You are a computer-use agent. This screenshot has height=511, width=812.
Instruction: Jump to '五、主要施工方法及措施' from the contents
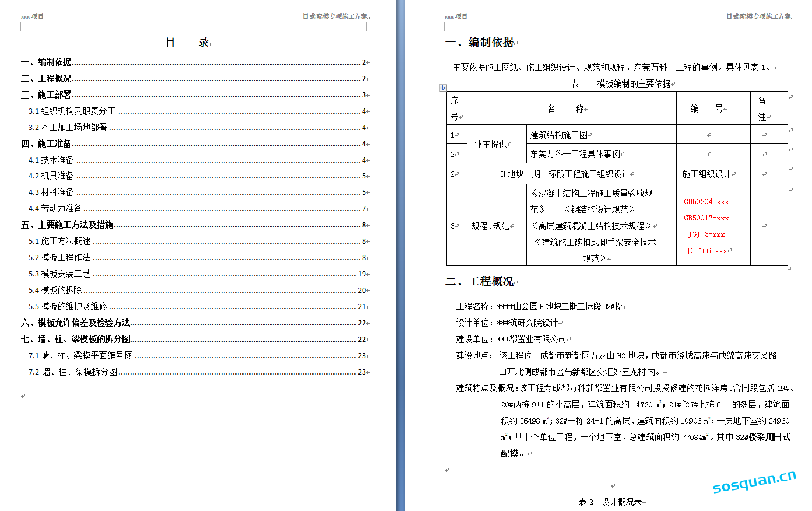[67, 225]
